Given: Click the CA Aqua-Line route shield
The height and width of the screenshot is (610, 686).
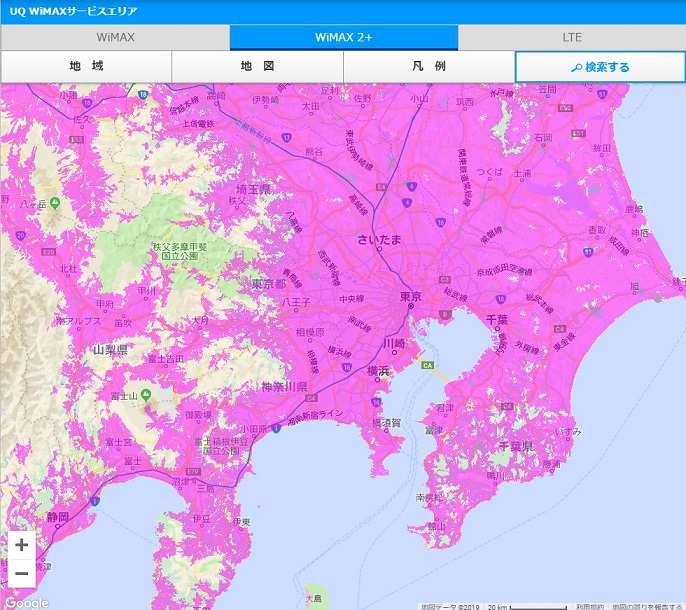Looking at the screenshot, I should click(x=427, y=365).
